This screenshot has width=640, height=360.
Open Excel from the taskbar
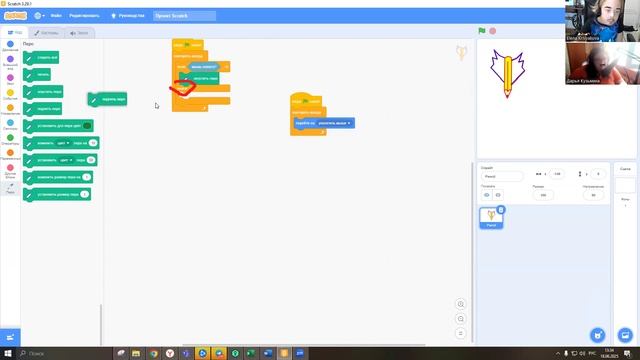click(x=251, y=353)
